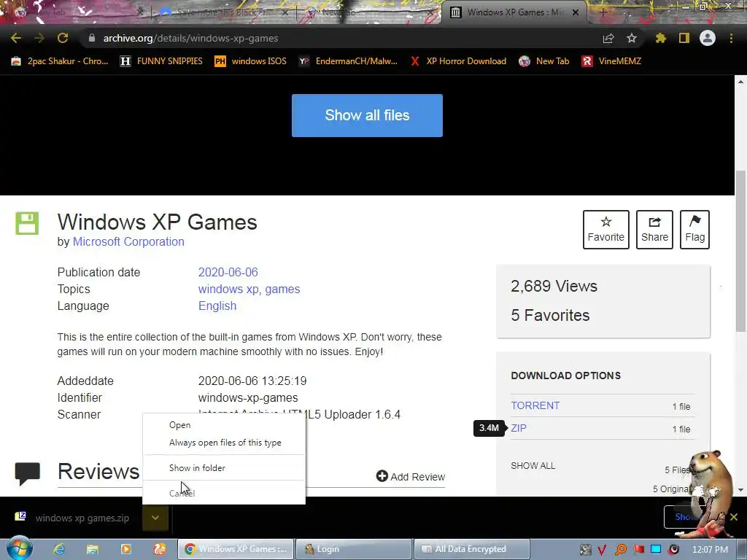Launch Internet Explorer from the taskbar
The height and width of the screenshot is (560, 747).
59,549
